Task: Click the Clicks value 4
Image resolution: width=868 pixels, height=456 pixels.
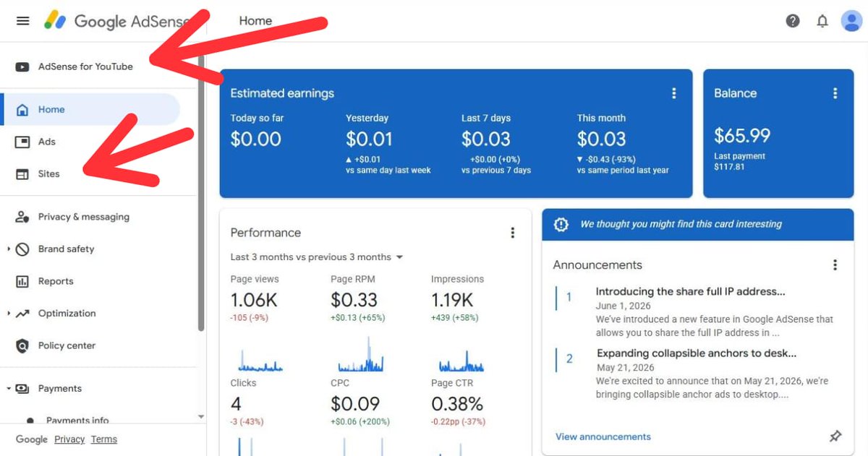Action: 236,404
